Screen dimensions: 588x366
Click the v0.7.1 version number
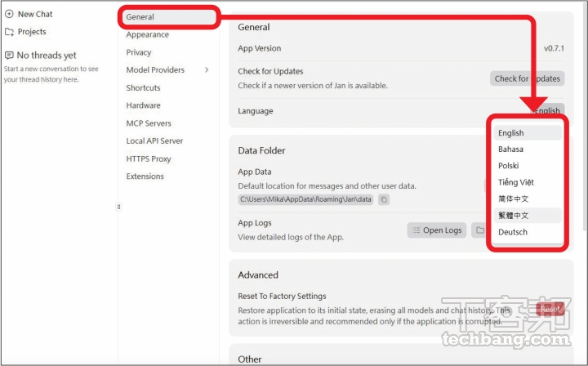point(554,48)
